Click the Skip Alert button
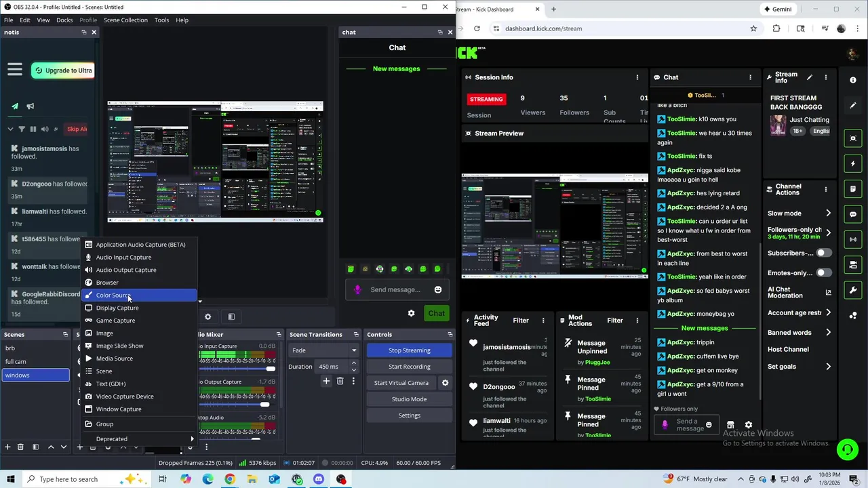 pos(77,129)
